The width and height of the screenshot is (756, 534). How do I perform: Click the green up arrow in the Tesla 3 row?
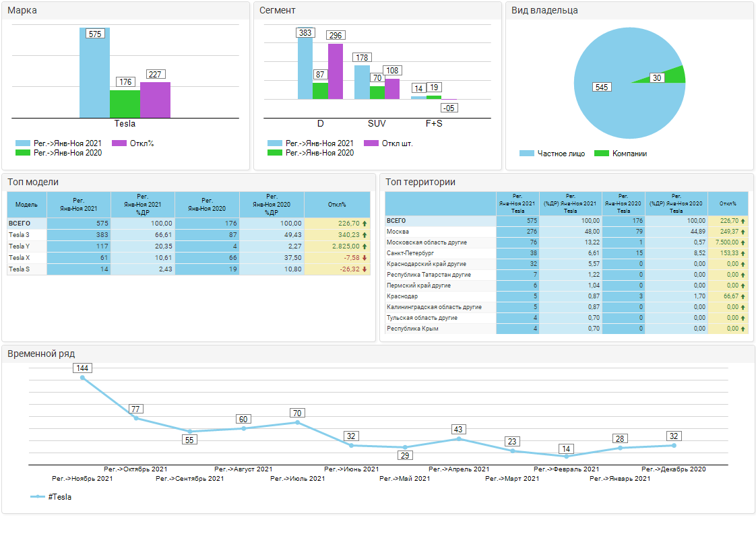pyautogui.click(x=365, y=235)
